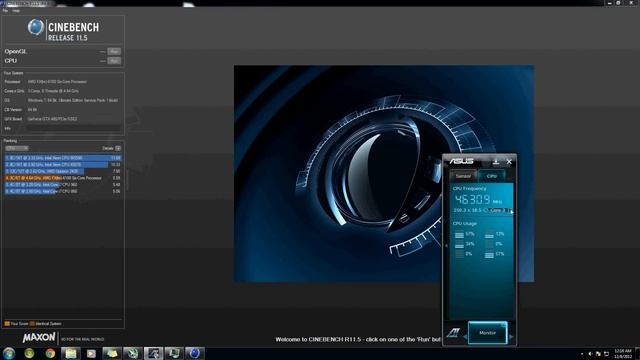Expand ranking Details toggle
This screenshot has width=640, height=360.
point(118,148)
